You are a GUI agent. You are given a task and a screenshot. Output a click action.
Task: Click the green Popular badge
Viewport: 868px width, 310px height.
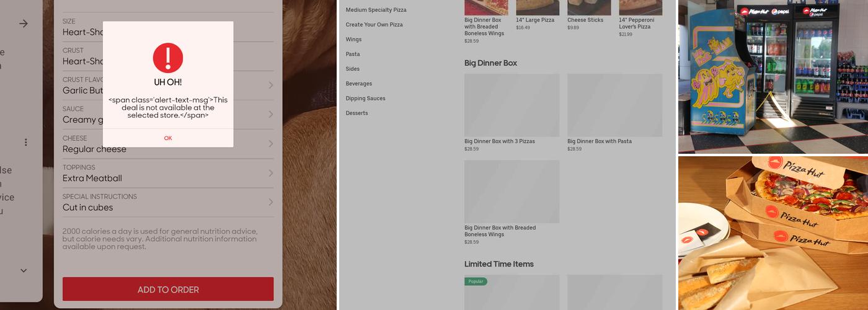click(x=476, y=281)
